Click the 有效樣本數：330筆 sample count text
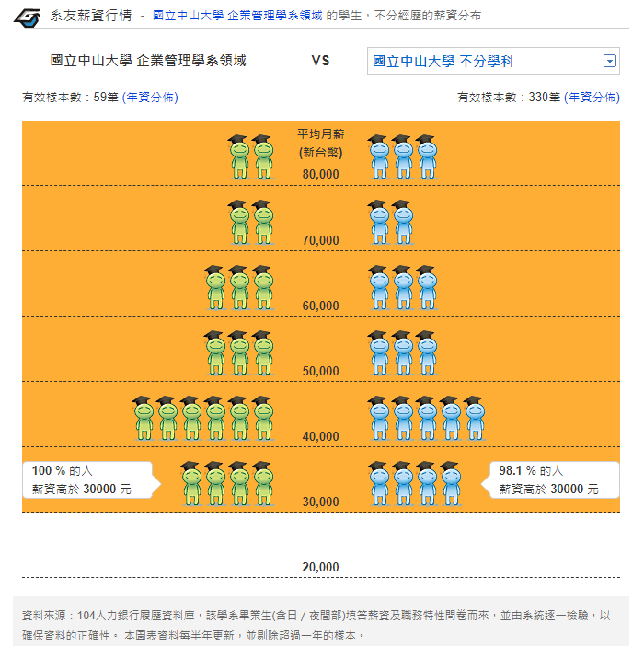Image resolution: width=644 pixels, height=646 pixels. pyautogui.click(x=509, y=98)
